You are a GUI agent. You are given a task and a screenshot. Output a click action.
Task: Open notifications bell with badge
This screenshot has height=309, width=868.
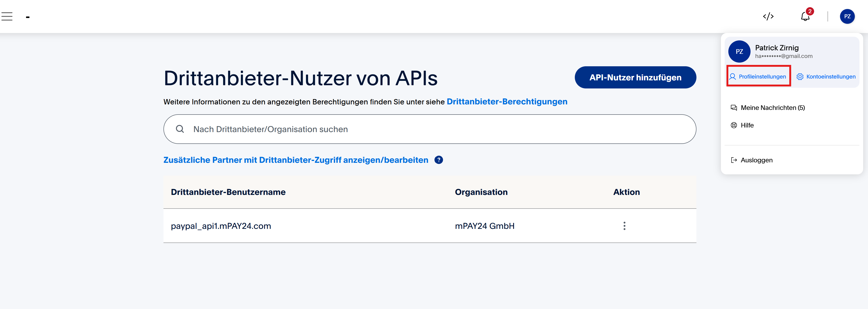(805, 16)
